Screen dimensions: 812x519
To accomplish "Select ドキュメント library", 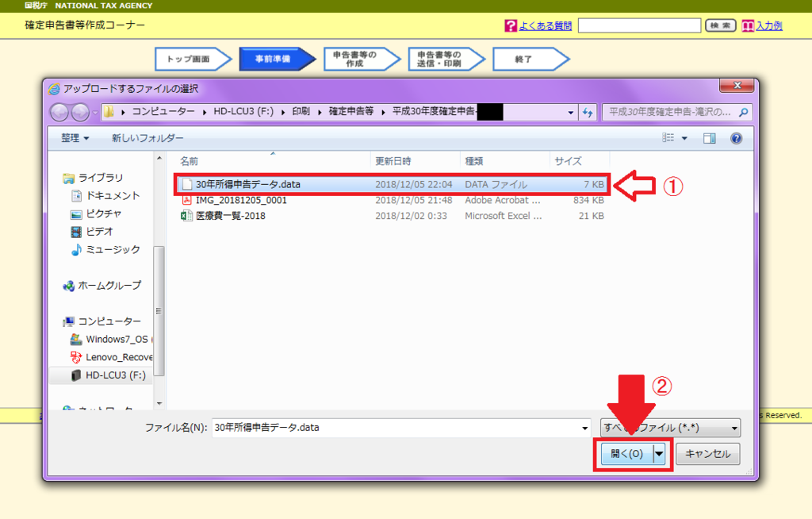I will tap(105, 195).
